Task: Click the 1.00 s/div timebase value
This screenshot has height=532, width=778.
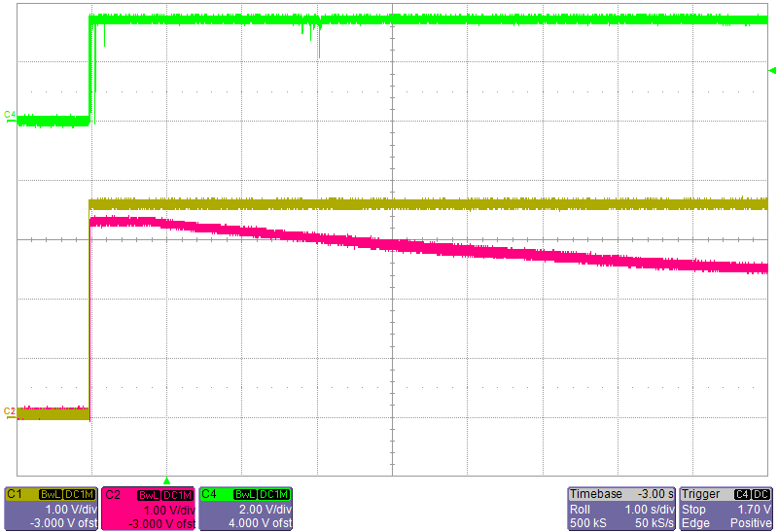Action: [x=650, y=510]
